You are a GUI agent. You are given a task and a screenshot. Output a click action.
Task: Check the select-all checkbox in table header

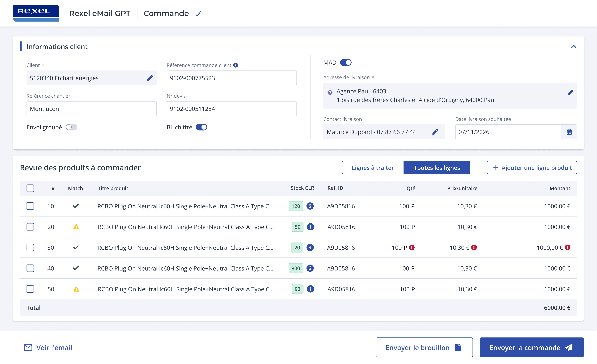tap(30, 188)
